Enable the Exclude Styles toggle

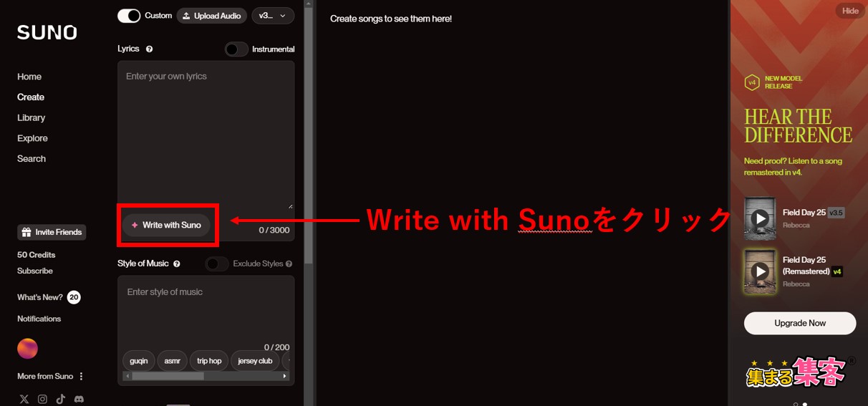click(x=217, y=264)
